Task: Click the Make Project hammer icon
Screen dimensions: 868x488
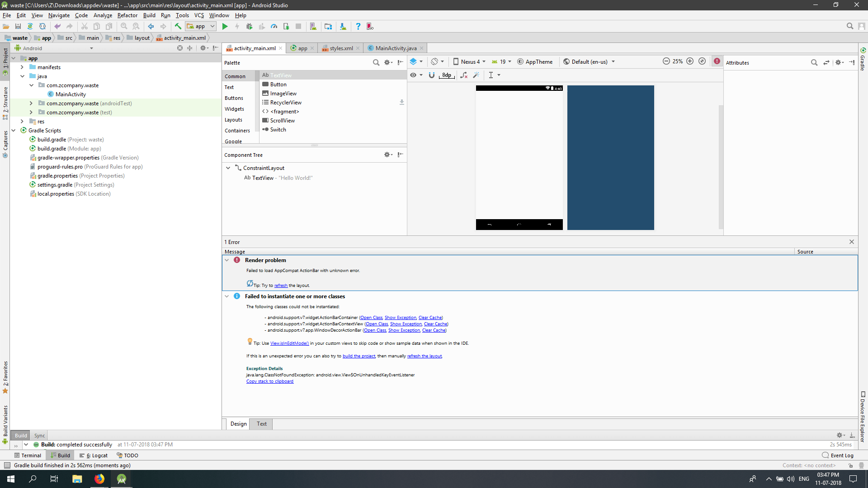Action: [x=178, y=27]
